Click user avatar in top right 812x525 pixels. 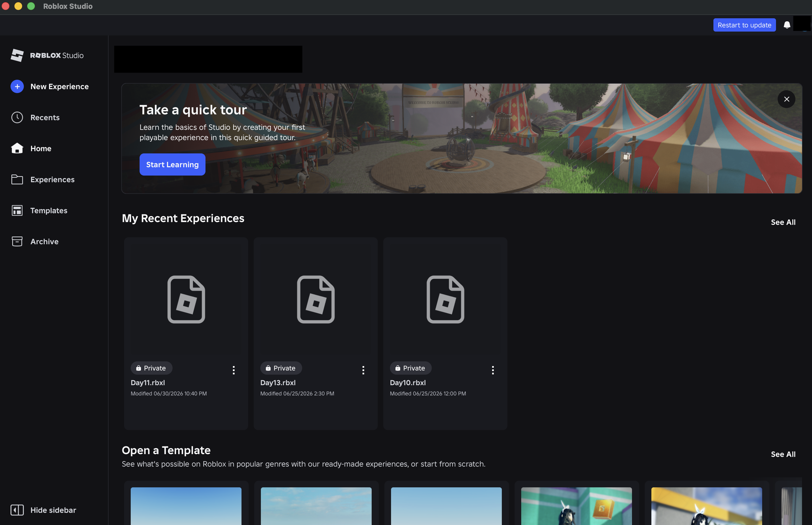coord(802,24)
